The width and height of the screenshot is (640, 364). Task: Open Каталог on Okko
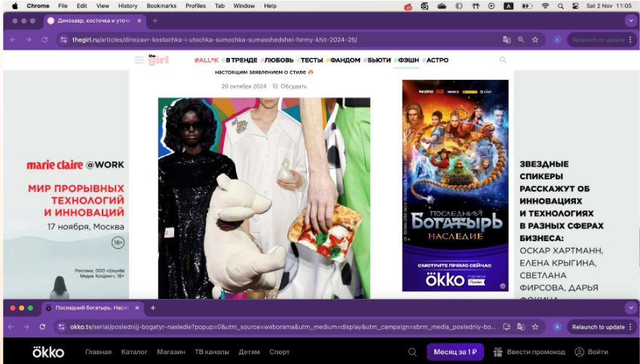[134, 352]
